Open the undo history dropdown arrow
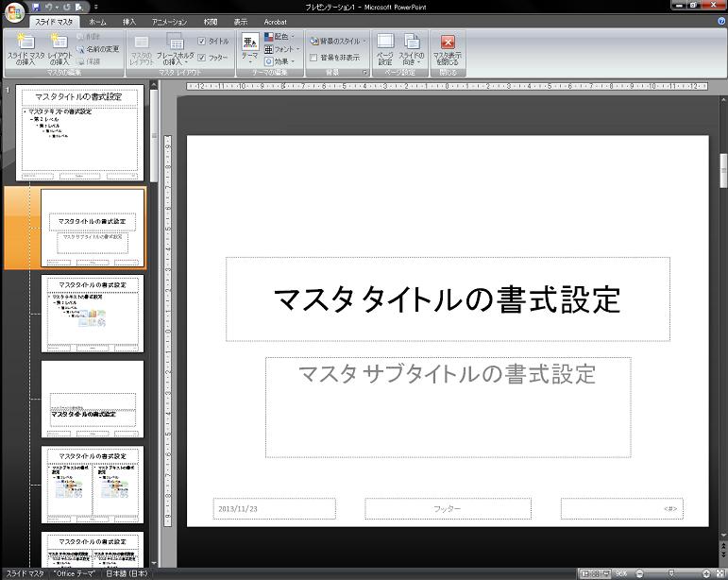The height and width of the screenshot is (580, 728). pyautogui.click(x=57, y=7)
